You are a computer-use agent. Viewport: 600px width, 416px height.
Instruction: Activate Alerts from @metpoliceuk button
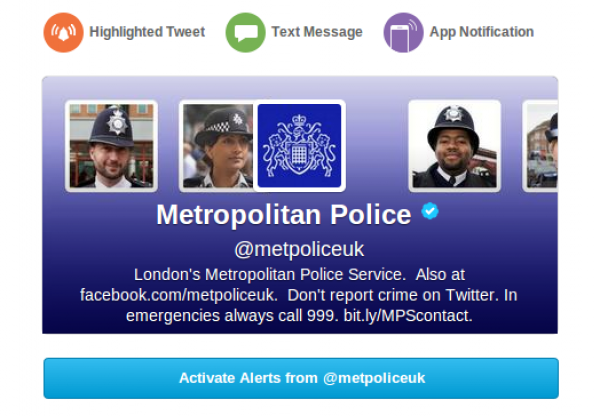tap(301, 378)
